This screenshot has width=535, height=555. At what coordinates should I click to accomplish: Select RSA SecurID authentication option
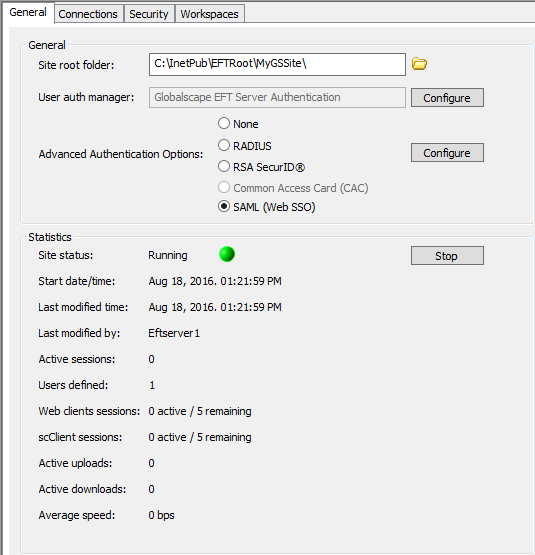click(224, 166)
